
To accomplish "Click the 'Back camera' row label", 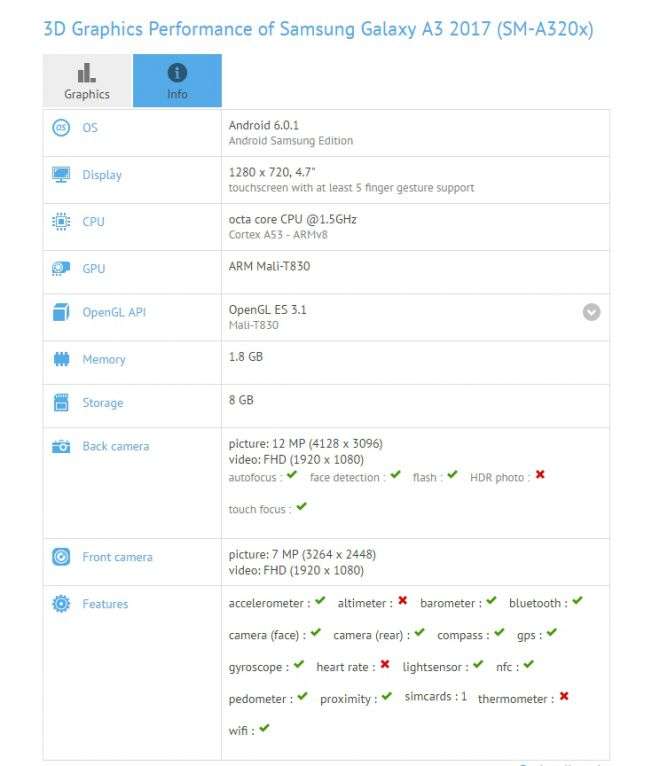I will tap(116, 446).
